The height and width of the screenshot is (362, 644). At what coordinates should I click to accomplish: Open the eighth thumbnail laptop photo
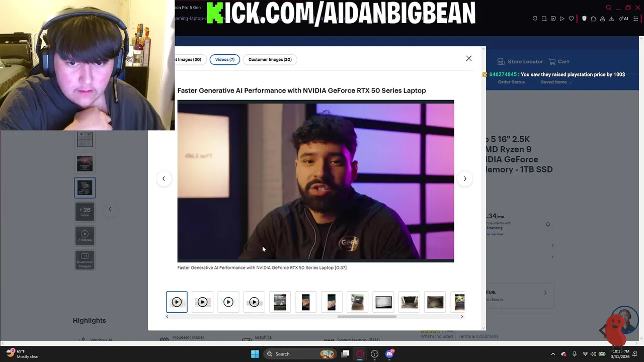click(x=357, y=302)
